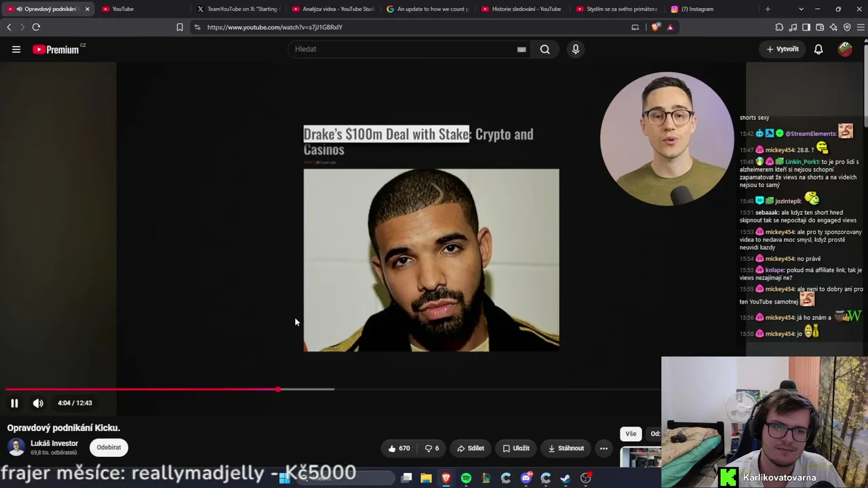This screenshot has height=488, width=868.
Task: Open OBS Studio from taskbar
Action: (x=586, y=478)
